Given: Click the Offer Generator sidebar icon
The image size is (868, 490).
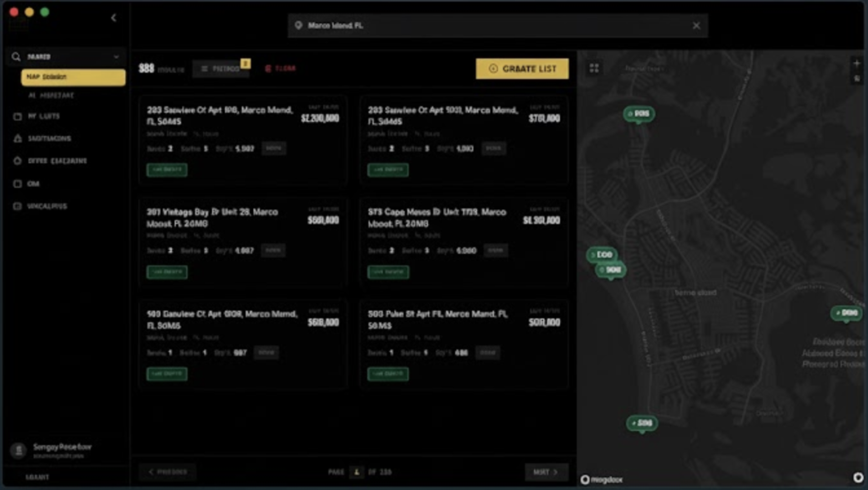Looking at the screenshot, I should [x=17, y=160].
